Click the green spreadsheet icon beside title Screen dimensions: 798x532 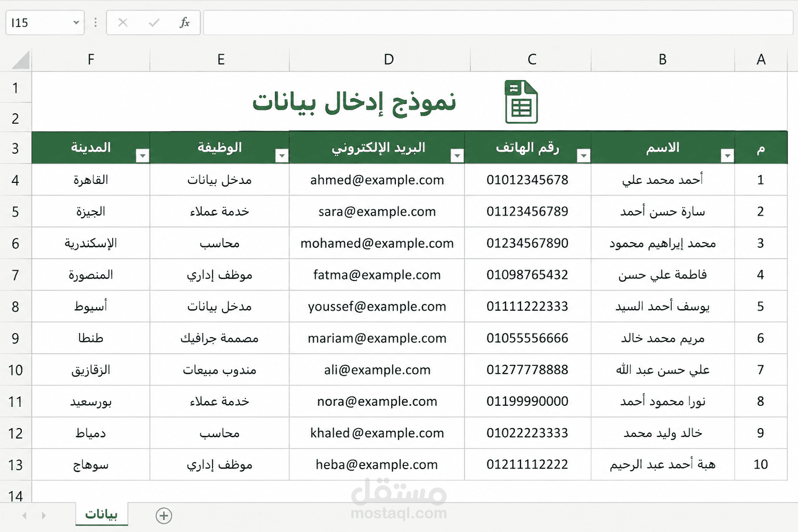tap(521, 102)
